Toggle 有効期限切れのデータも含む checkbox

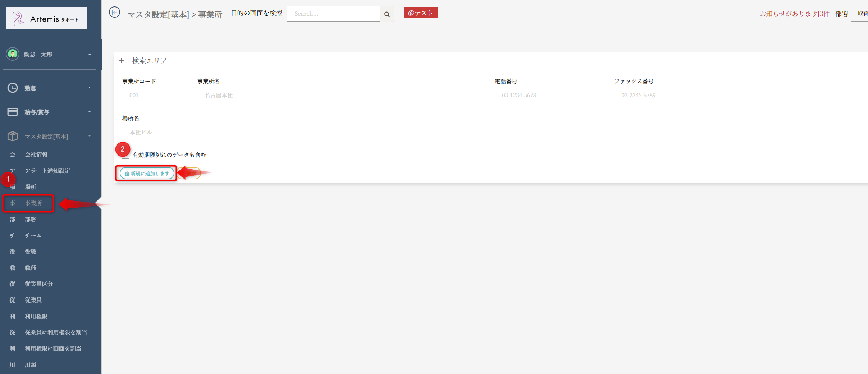pos(125,155)
